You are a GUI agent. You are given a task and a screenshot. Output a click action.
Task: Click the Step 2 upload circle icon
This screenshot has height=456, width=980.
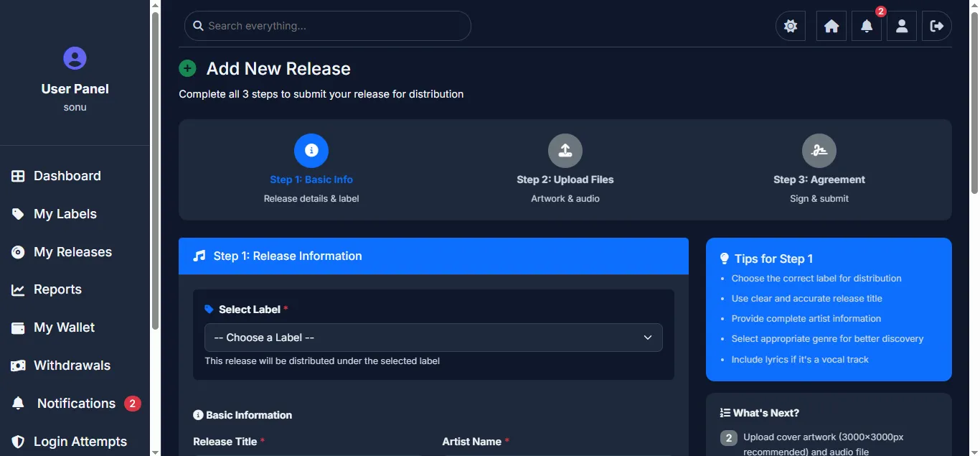coord(565,151)
